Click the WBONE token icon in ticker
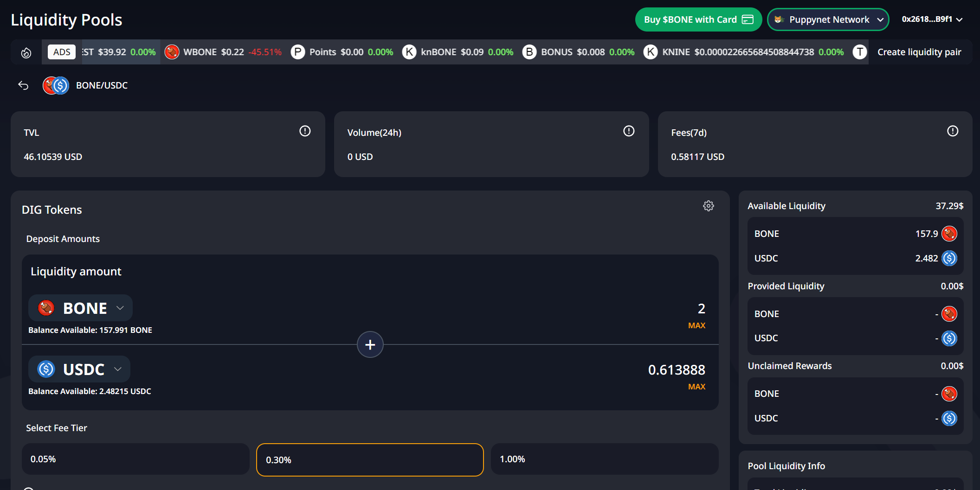The width and height of the screenshot is (980, 490). [172, 52]
